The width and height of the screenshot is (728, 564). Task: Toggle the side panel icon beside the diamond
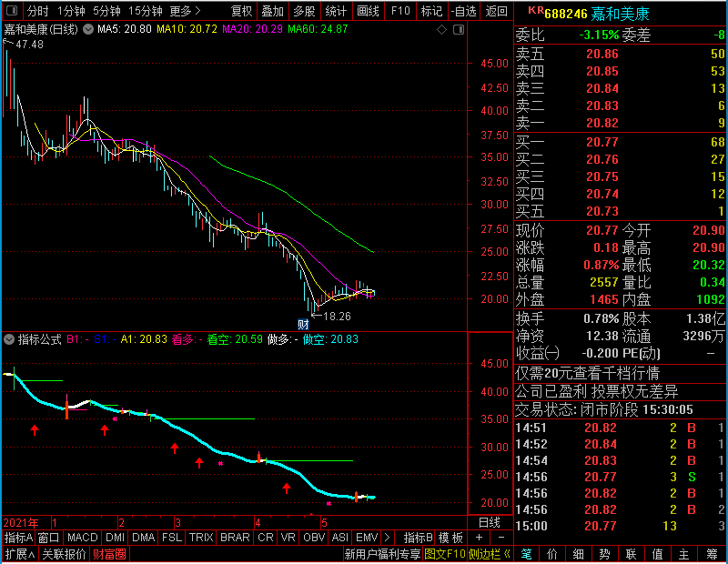pyautogui.click(x=459, y=30)
